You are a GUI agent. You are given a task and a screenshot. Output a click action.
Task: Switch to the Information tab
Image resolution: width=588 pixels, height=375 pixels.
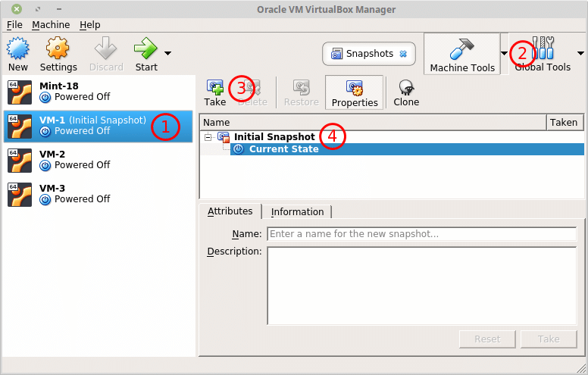pos(297,212)
